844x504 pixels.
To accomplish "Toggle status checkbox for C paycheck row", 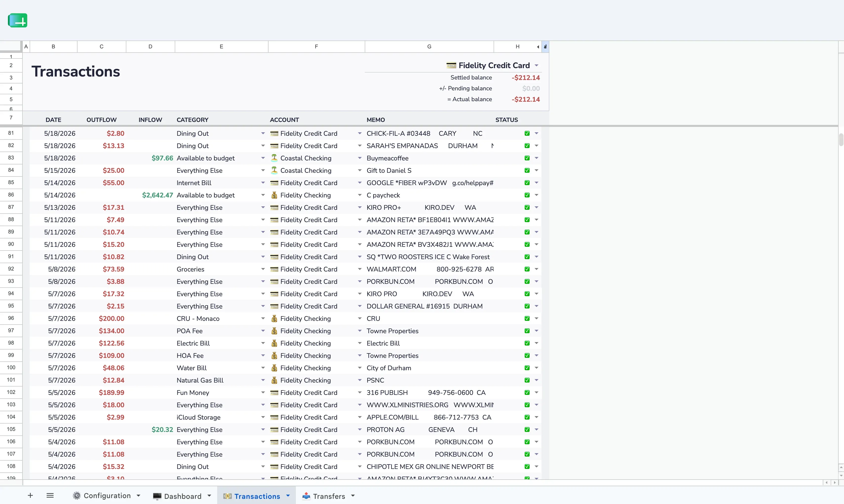I will 527,195.
